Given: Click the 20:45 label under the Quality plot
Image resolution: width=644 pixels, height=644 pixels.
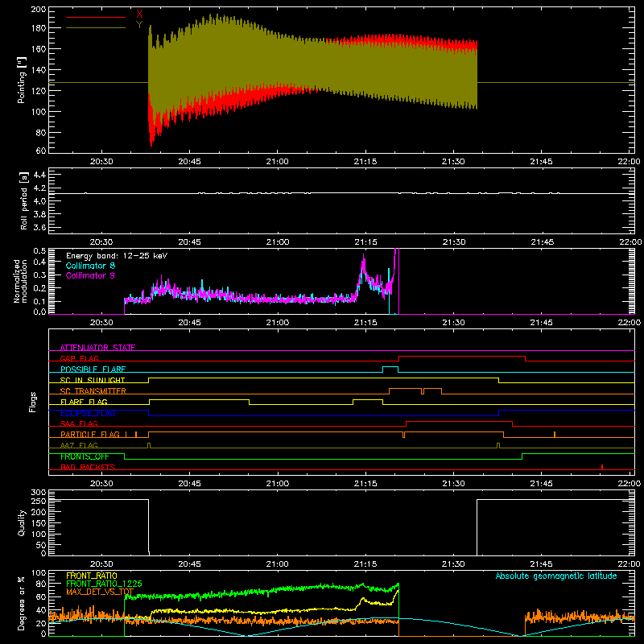Looking at the screenshot, I should (189, 564).
